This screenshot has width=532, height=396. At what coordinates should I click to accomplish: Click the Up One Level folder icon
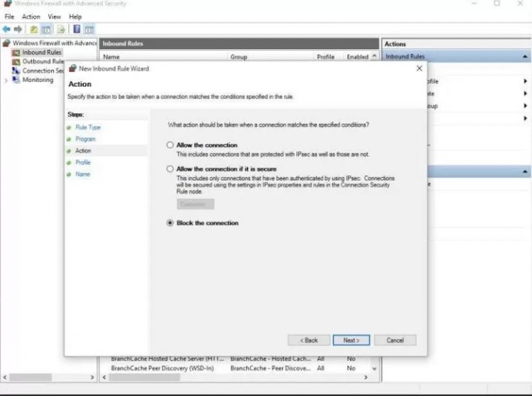tap(33, 29)
